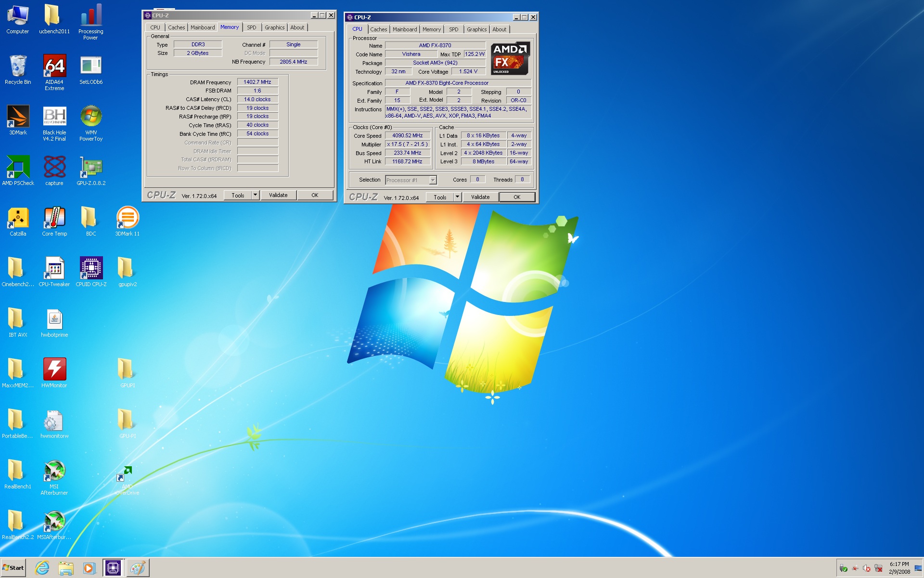Launch the Catzilla shortcut
Image resolution: width=924 pixels, height=578 pixels.
(18, 222)
